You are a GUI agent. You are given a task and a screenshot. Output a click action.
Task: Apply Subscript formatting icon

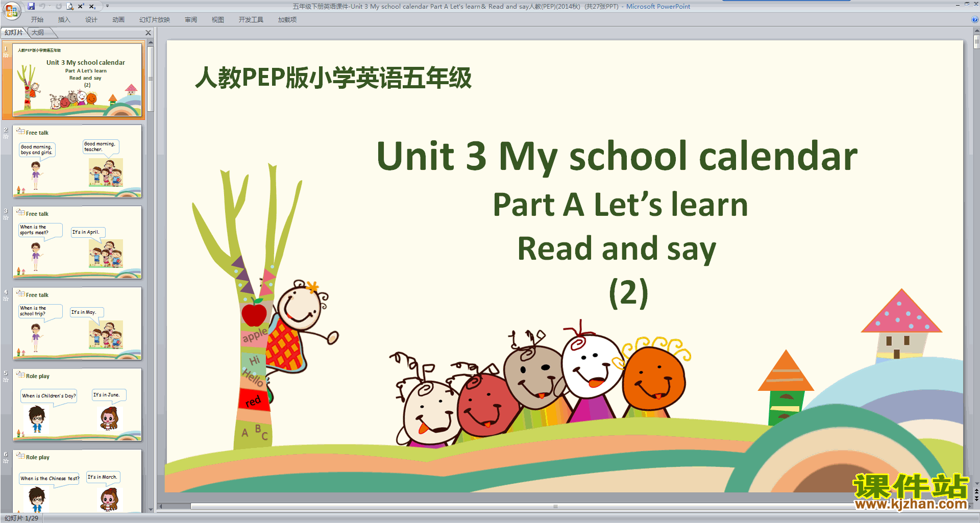coord(92,6)
